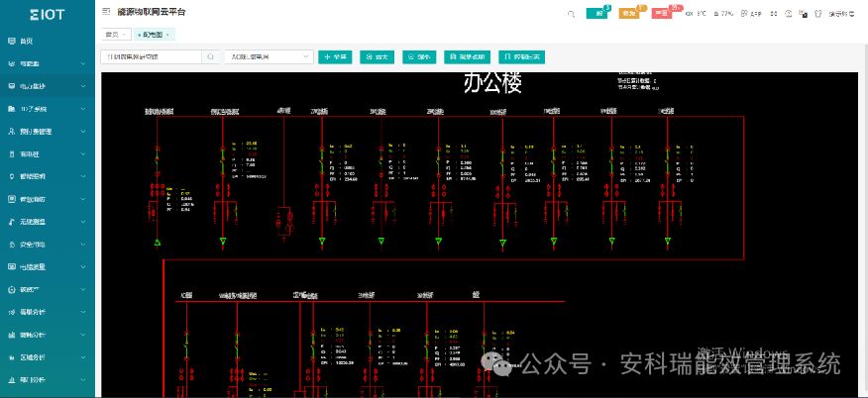Click the 能源物联网云平台 platform title
The width and height of the screenshot is (868, 398).
click(152, 12)
